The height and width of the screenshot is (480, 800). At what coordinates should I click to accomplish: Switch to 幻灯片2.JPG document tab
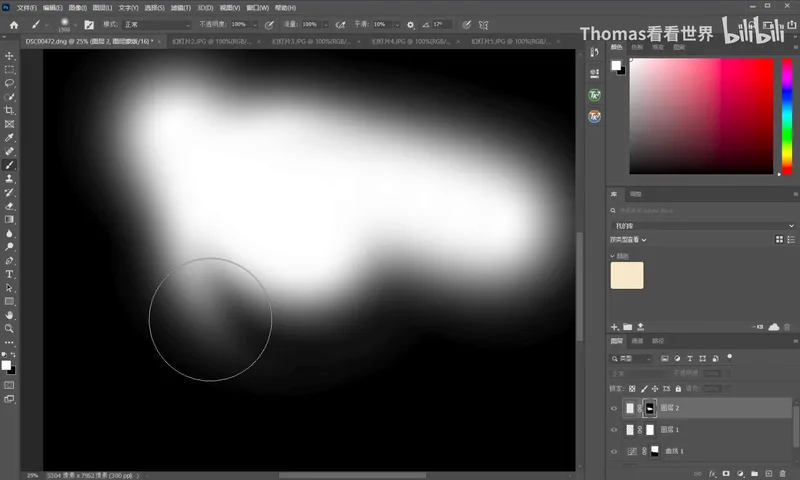coord(212,41)
